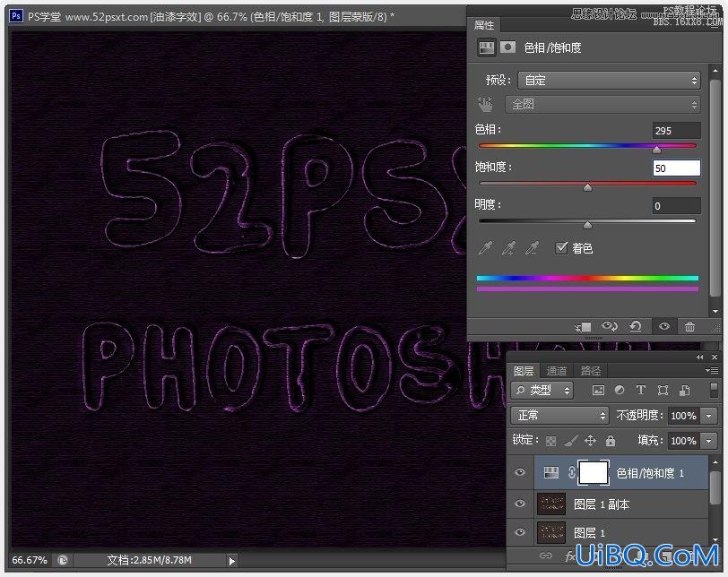Click link layers icon at panel bottom
728x577 pixels.
[x=546, y=555]
